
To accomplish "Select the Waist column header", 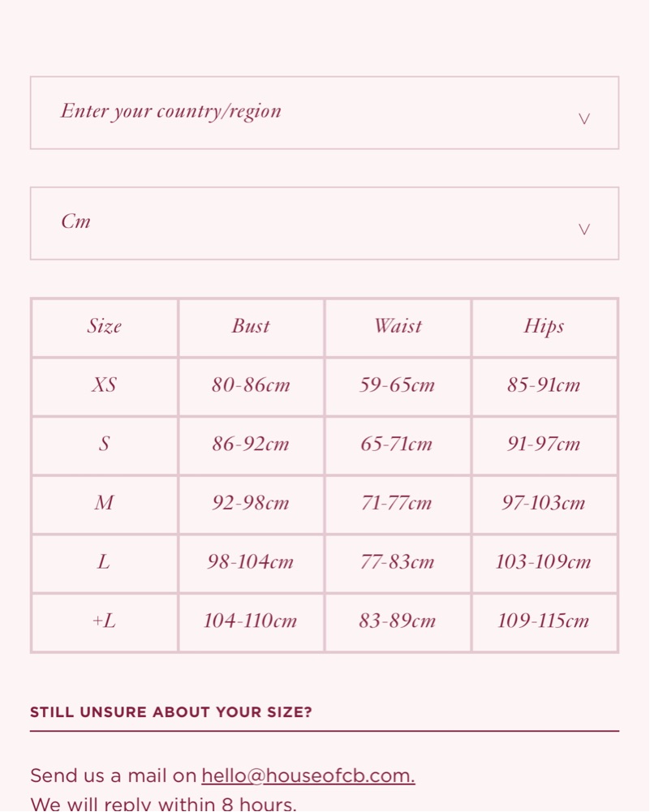I will click(x=398, y=327).
